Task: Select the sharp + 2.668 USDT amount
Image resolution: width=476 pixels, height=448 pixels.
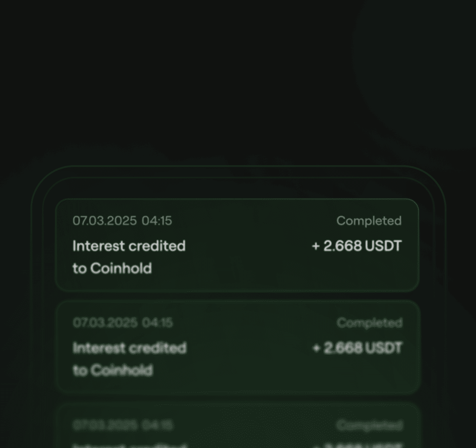Action: pyautogui.click(x=357, y=246)
